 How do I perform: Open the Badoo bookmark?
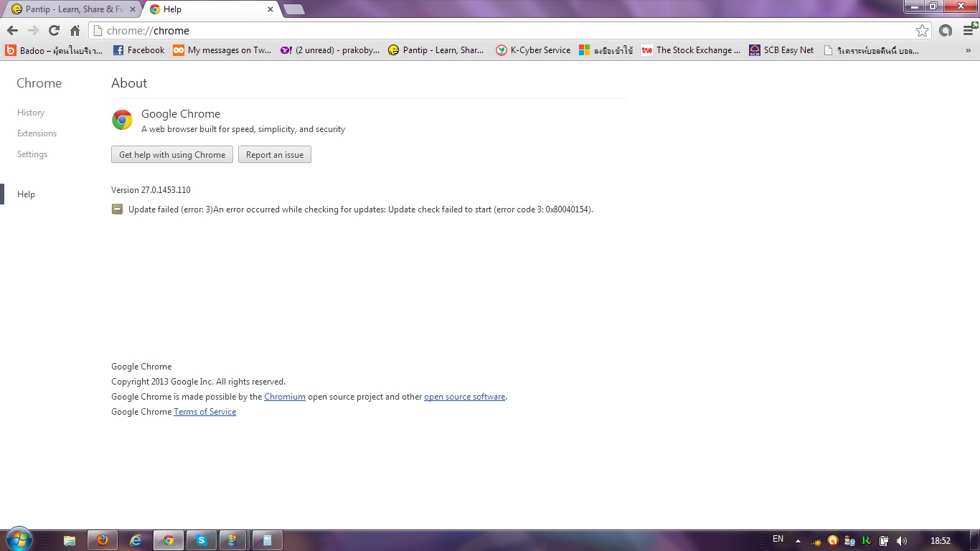[55, 50]
